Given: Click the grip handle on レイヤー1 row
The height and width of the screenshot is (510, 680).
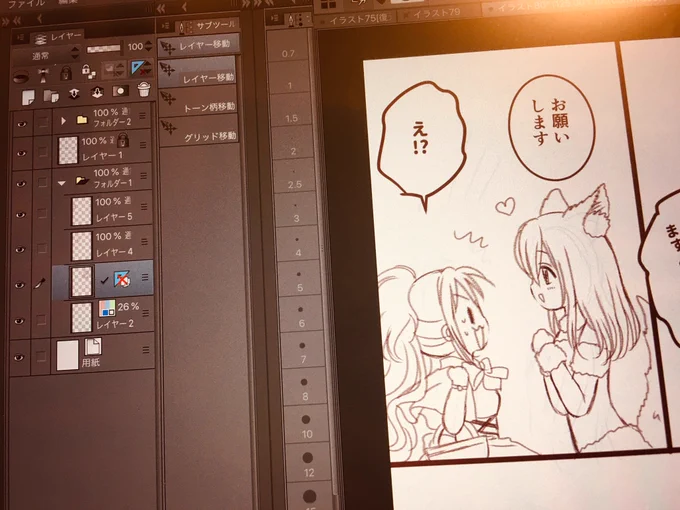Looking at the screenshot, I should pos(144,145).
